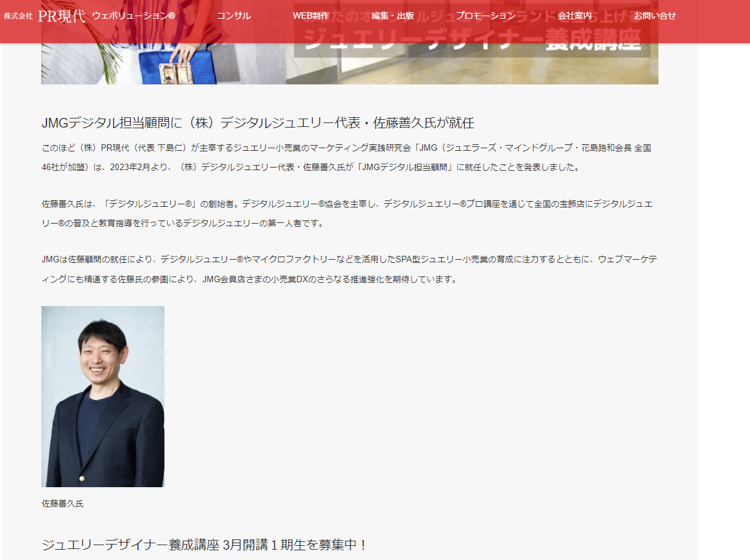The height and width of the screenshot is (560, 750).
Task: Open the お問い合せ menu item
Action: (x=655, y=15)
